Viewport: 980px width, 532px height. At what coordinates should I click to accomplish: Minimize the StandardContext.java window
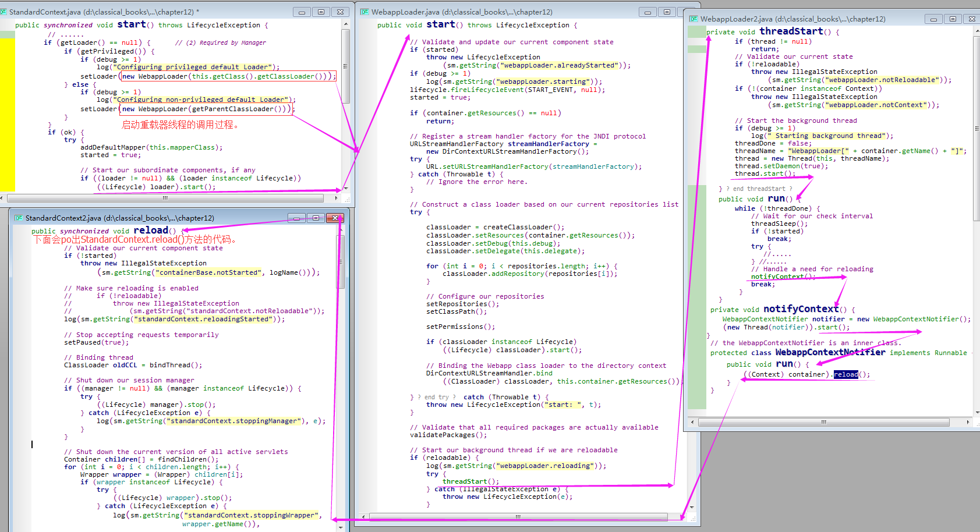pos(301,12)
